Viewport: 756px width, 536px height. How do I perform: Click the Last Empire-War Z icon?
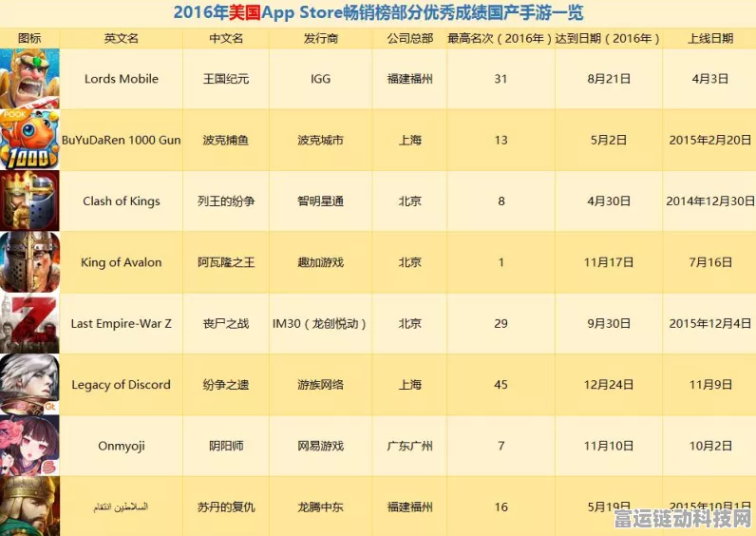pyautogui.click(x=29, y=323)
